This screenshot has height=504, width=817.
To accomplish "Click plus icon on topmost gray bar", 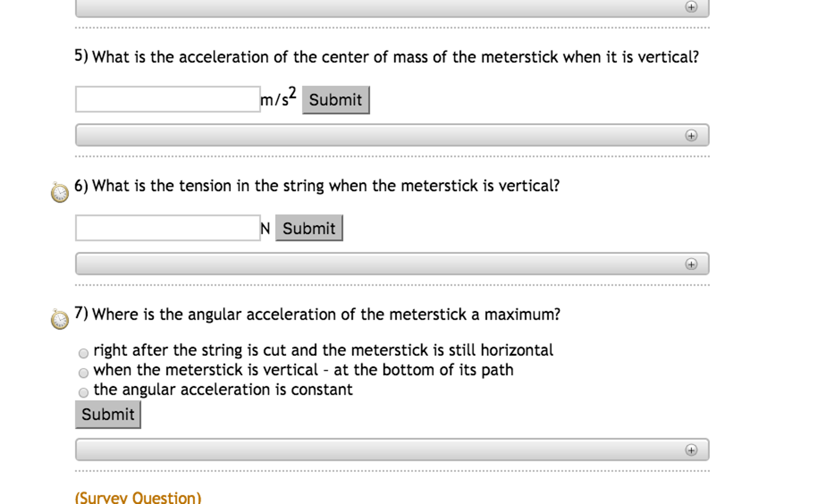I will pos(691,7).
